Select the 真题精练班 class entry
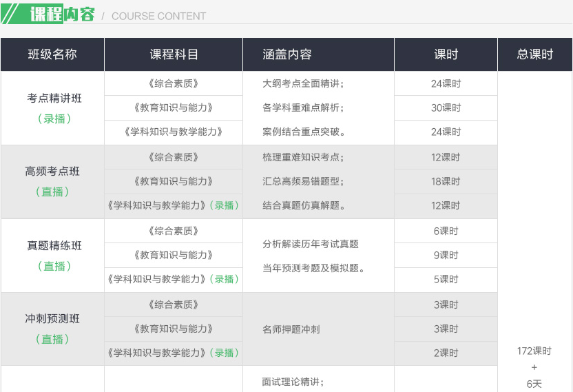The image size is (573, 392). pos(54,246)
